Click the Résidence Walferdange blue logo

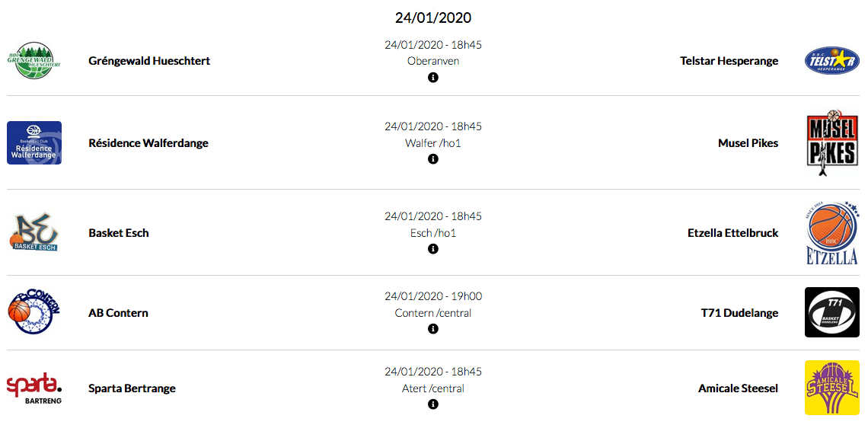[x=34, y=143]
